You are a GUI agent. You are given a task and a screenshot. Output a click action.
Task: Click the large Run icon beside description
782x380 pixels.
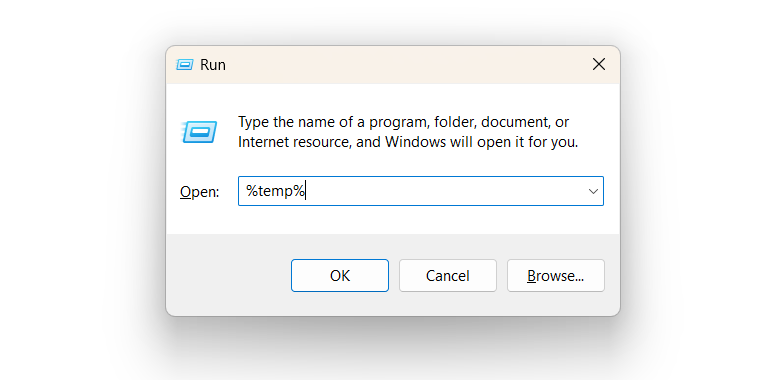tap(199, 132)
